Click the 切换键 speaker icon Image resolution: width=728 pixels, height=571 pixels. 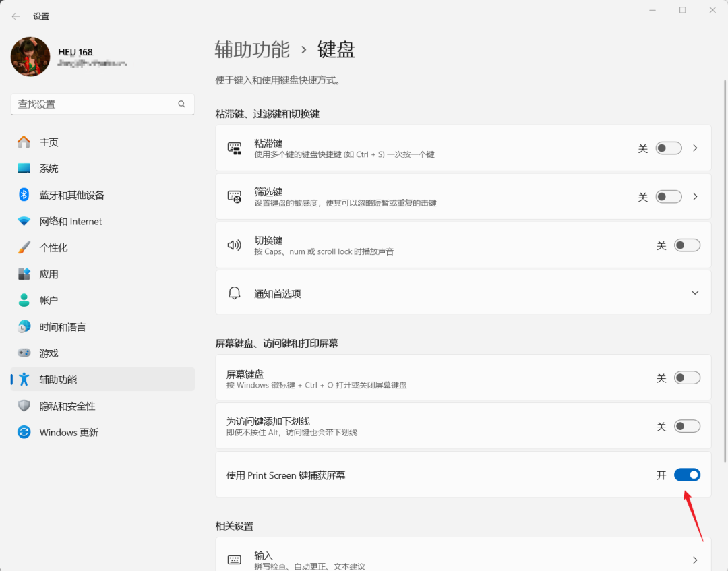[x=233, y=245]
